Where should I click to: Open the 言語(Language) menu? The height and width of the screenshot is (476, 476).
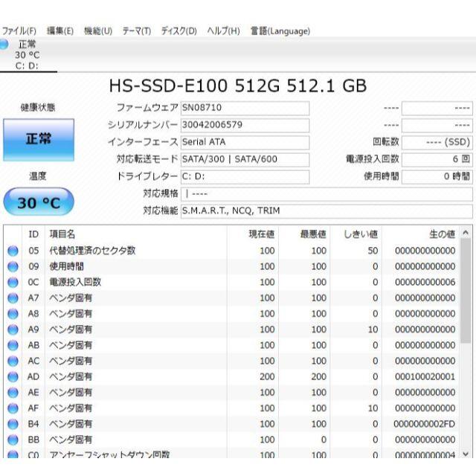click(x=280, y=31)
